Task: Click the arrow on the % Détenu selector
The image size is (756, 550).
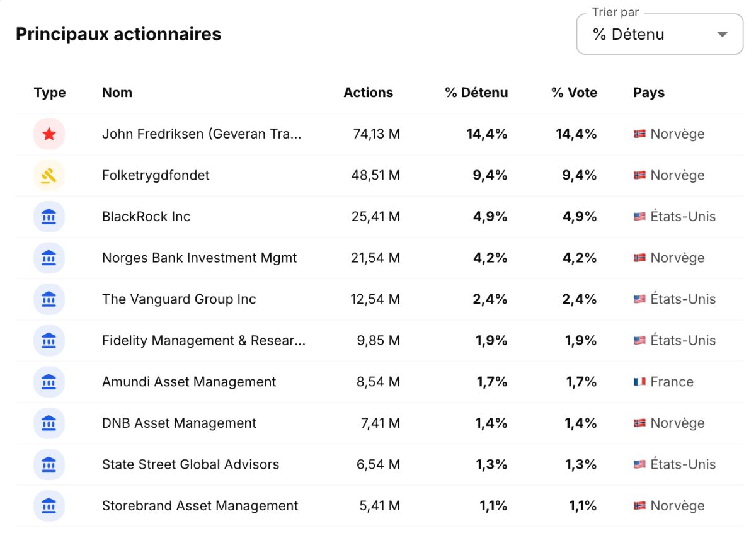Action: coord(723,35)
